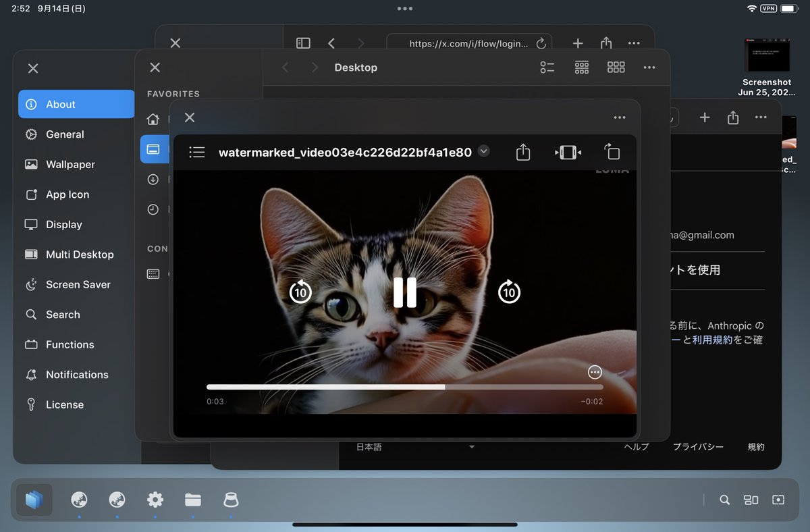Open the video window's three-dot menu
The image size is (810, 532).
click(620, 117)
